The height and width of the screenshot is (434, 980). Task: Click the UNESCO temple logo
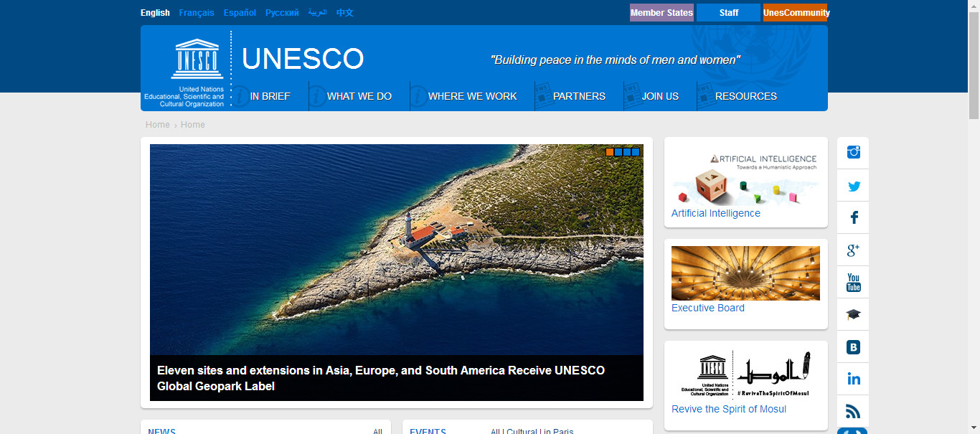196,59
